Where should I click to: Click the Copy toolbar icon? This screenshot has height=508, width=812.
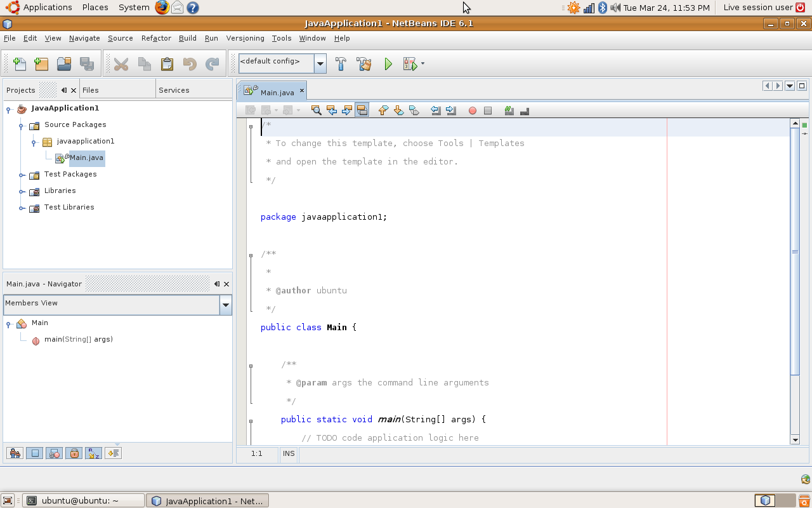(x=144, y=63)
